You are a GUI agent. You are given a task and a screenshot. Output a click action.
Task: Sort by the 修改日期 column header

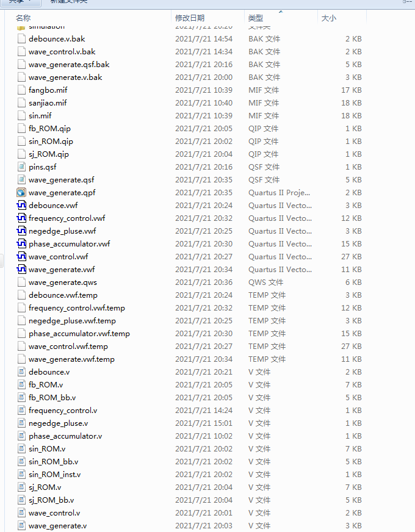click(x=190, y=18)
